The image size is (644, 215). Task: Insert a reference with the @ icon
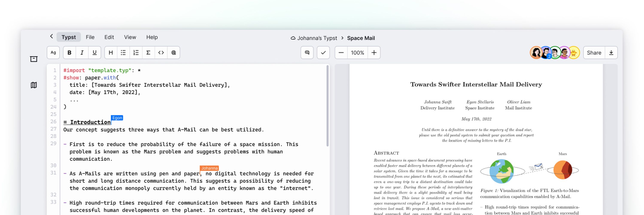pyautogui.click(x=173, y=52)
